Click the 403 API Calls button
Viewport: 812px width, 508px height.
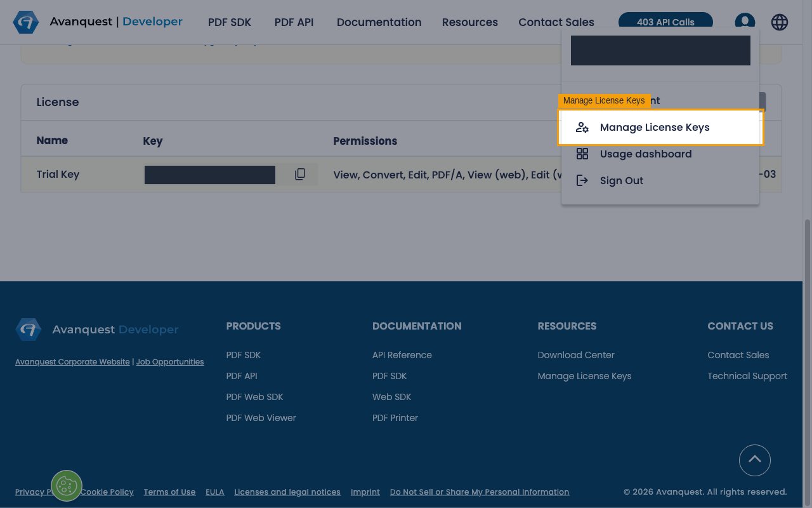(665, 22)
